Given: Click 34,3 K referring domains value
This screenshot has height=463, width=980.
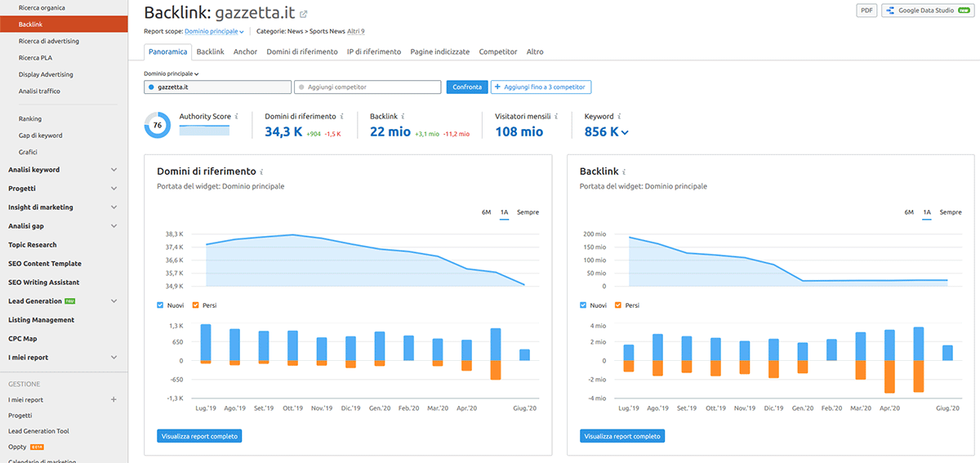Looking at the screenshot, I should click(x=283, y=131).
